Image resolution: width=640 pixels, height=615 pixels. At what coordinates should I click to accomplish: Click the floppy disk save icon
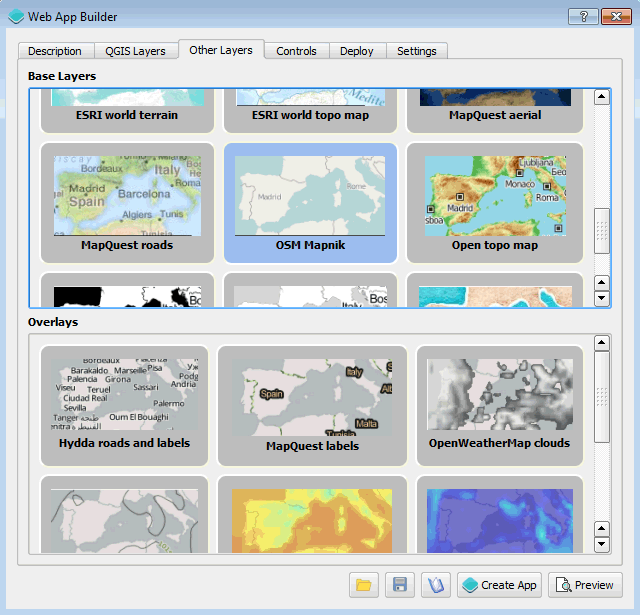point(399,585)
